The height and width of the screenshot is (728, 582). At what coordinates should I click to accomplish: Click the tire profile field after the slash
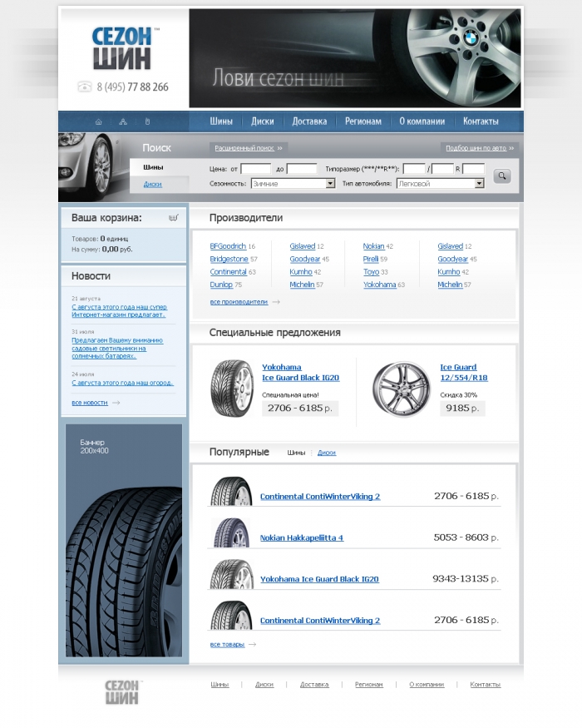pyautogui.click(x=443, y=169)
